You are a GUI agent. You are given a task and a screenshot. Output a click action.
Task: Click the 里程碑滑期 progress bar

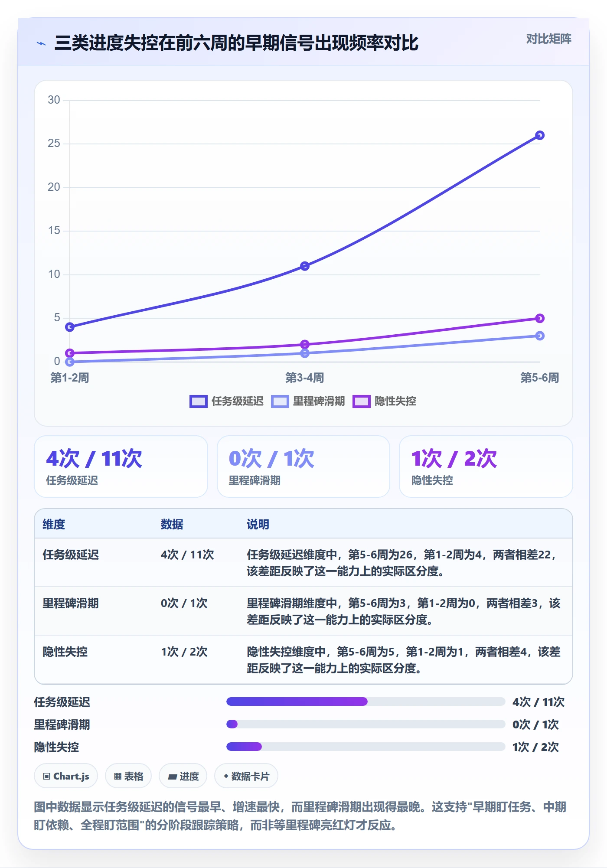(x=366, y=724)
